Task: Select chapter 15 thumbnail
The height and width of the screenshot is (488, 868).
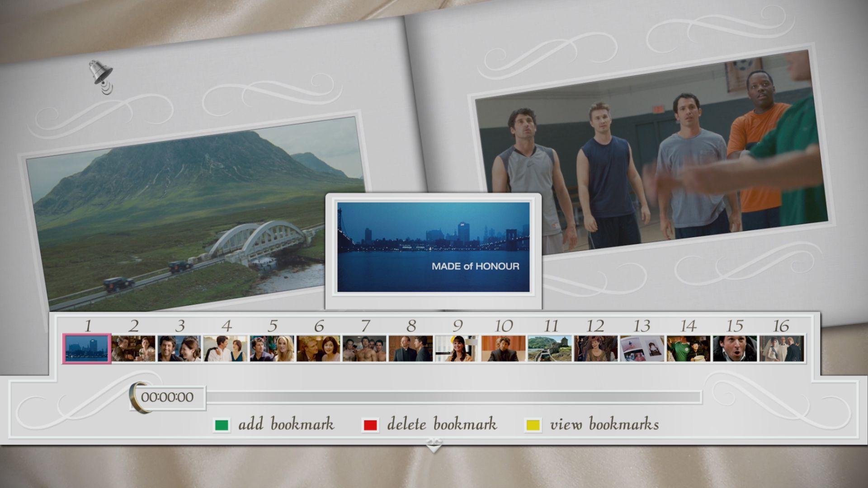Action: tap(735, 348)
